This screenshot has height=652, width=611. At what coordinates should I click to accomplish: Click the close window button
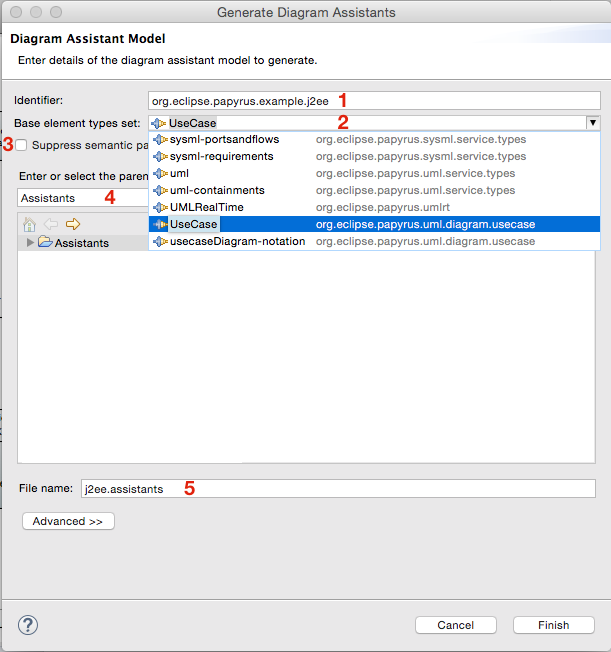[x=16, y=12]
